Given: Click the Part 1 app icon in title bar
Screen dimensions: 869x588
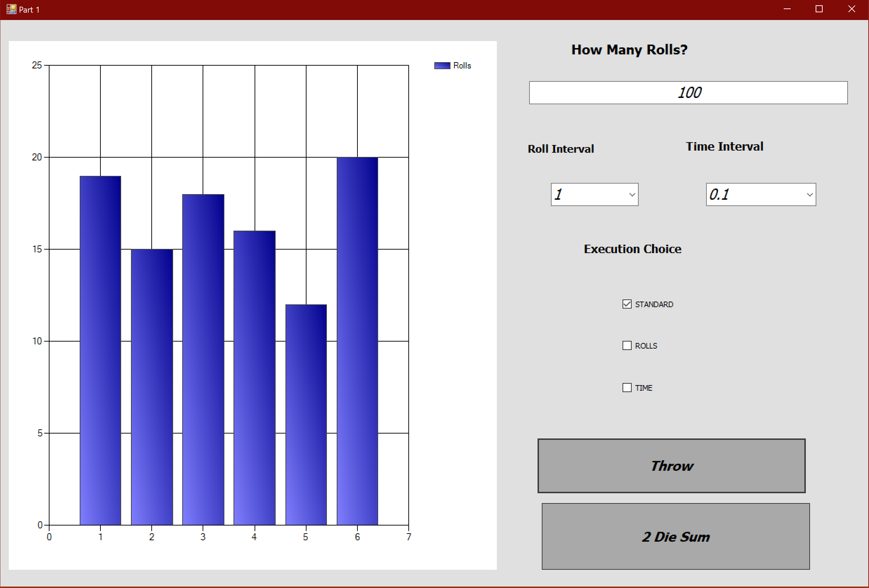Looking at the screenshot, I should point(11,9).
